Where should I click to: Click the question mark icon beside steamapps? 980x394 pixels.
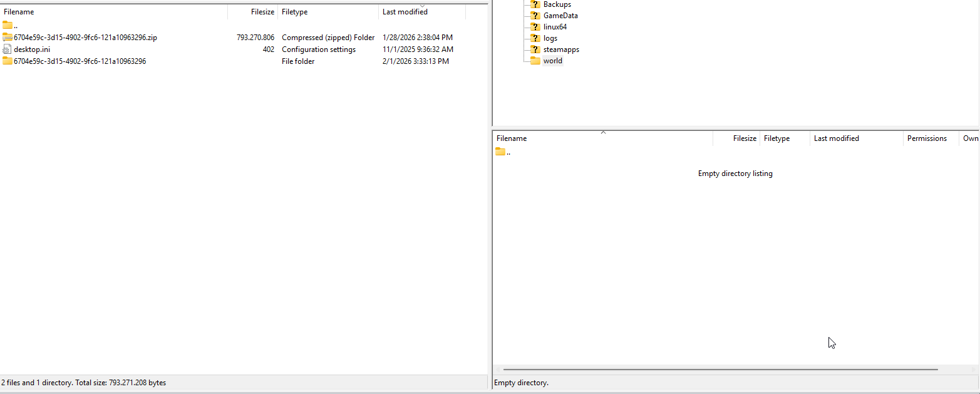535,49
